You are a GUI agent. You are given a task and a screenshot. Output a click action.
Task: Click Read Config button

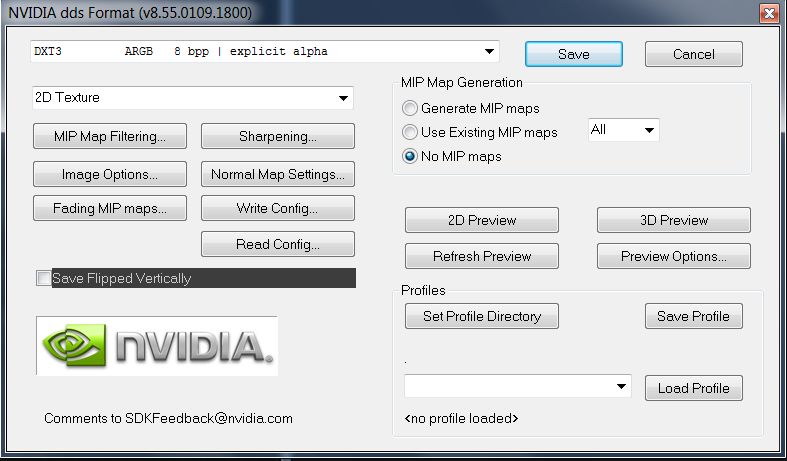[x=278, y=244]
